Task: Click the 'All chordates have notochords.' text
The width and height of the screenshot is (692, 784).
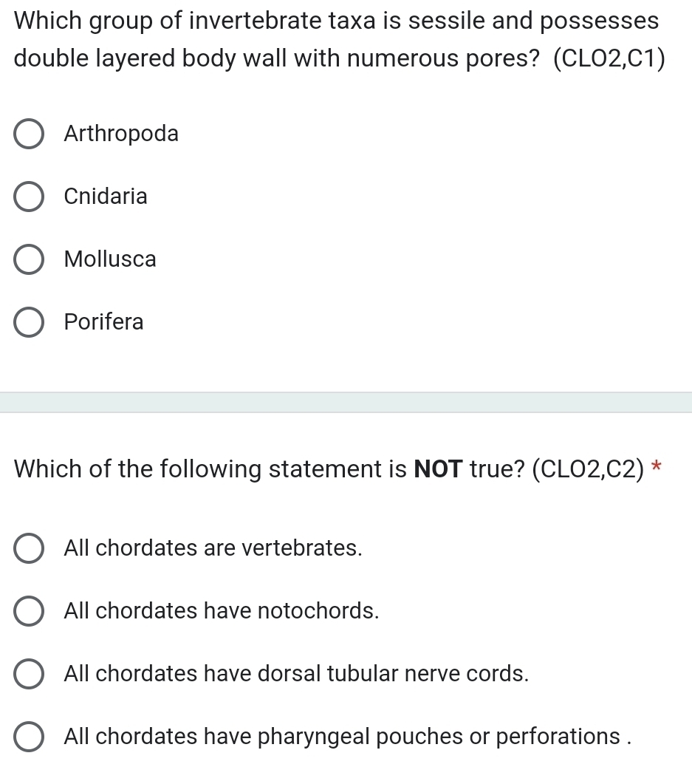Action: [222, 610]
